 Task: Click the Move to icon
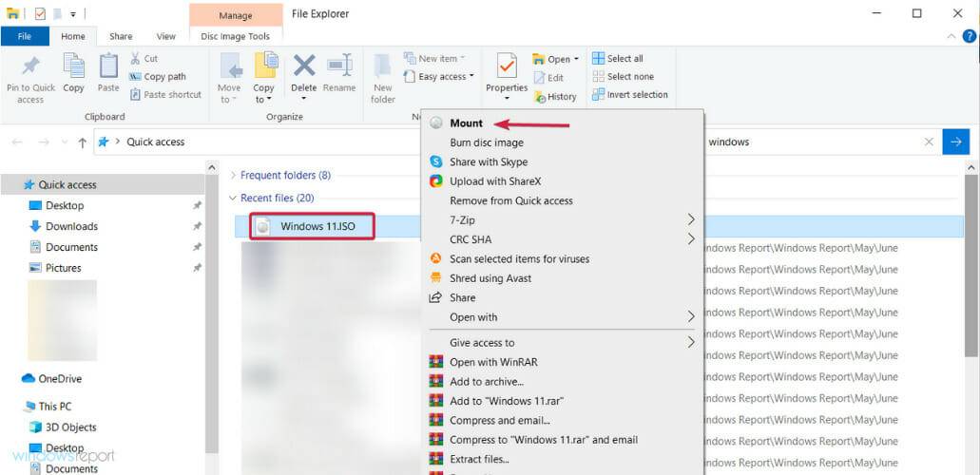[x=230, y=66]
